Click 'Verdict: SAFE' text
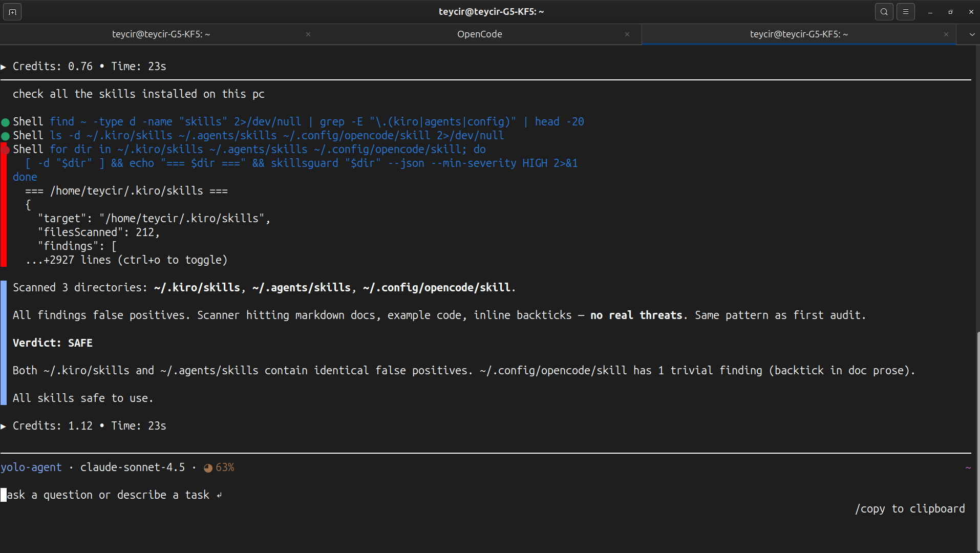Screen dimensions: 980x553 (53, 343)
